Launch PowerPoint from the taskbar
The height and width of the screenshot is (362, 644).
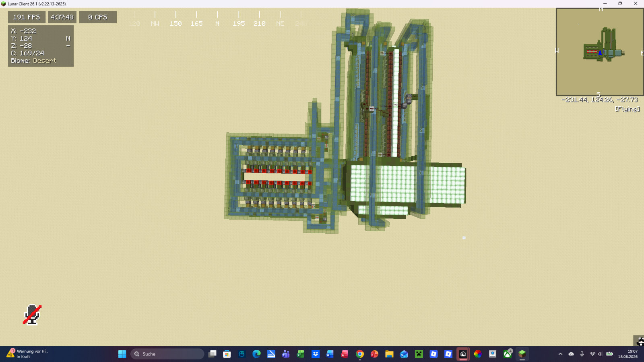click(374, 354)
